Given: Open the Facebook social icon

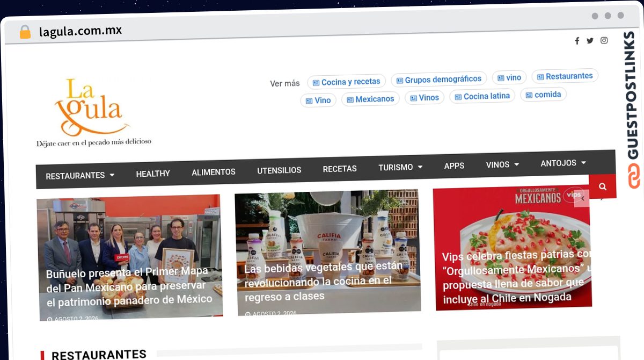Looking at the screenshot, I should click(x=577, y=41).
